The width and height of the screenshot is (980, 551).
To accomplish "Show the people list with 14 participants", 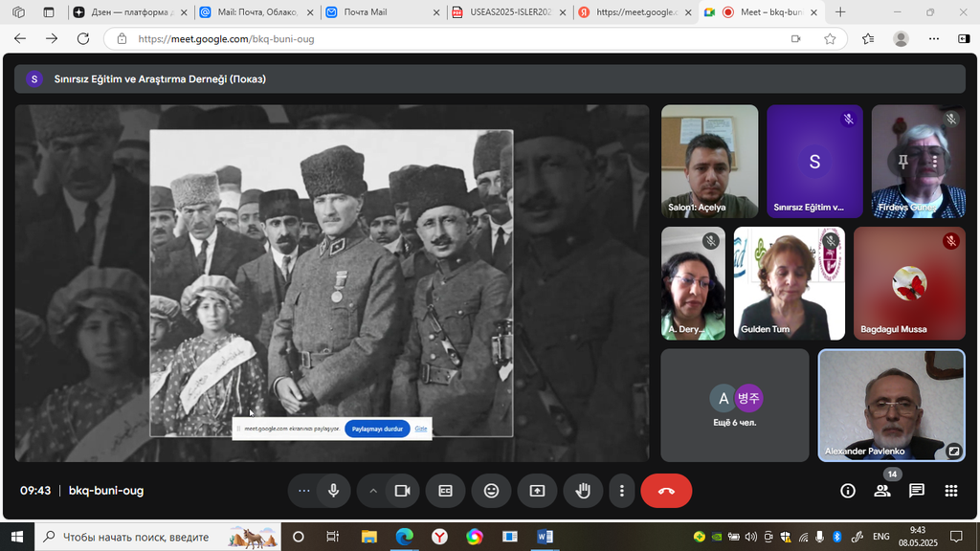I will 881,491.
